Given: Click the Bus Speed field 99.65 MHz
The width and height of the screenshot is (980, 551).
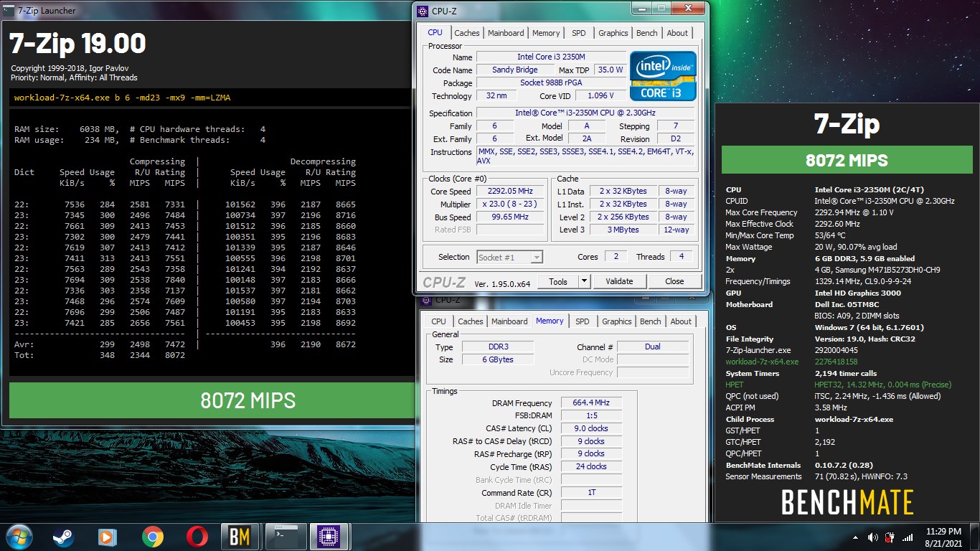Looking at the screenshot, I should coord(511,217).
